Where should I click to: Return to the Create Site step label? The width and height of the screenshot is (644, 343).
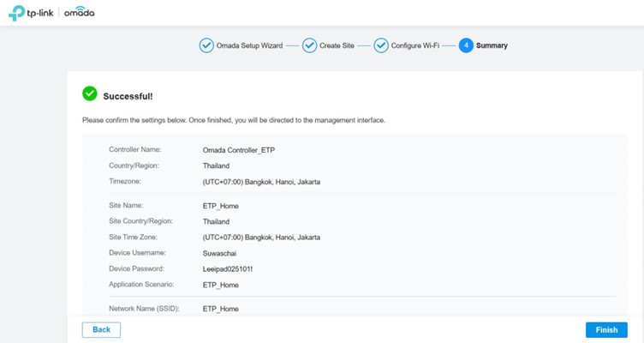(x=338, y=45)
